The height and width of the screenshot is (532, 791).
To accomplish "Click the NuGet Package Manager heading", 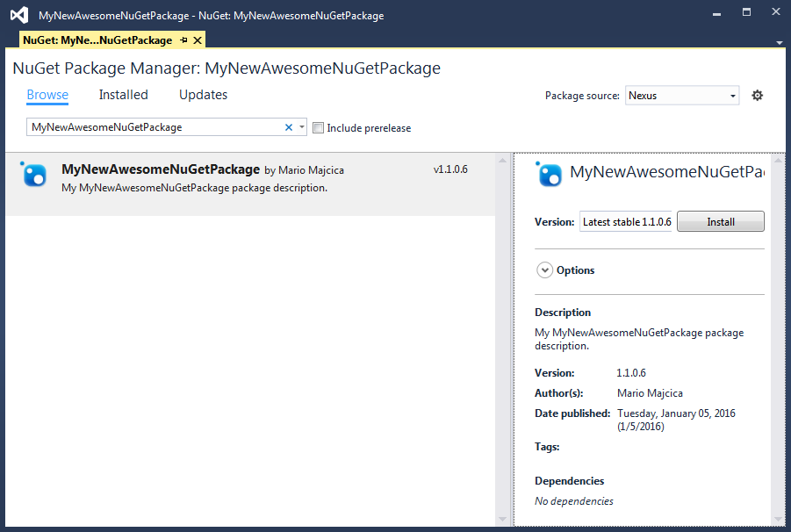I will click(227, 68).
